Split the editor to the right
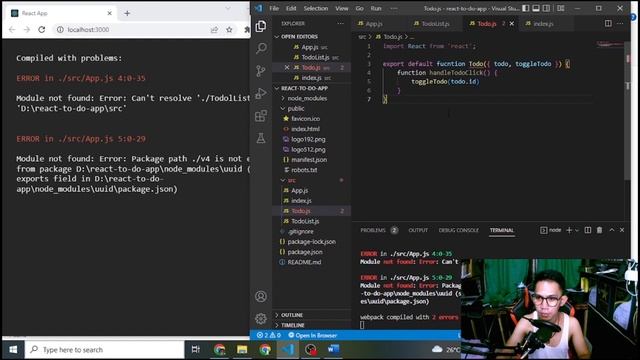Image resolution: width=640 pixels, height=360 pixels. (x=608, y=23)
